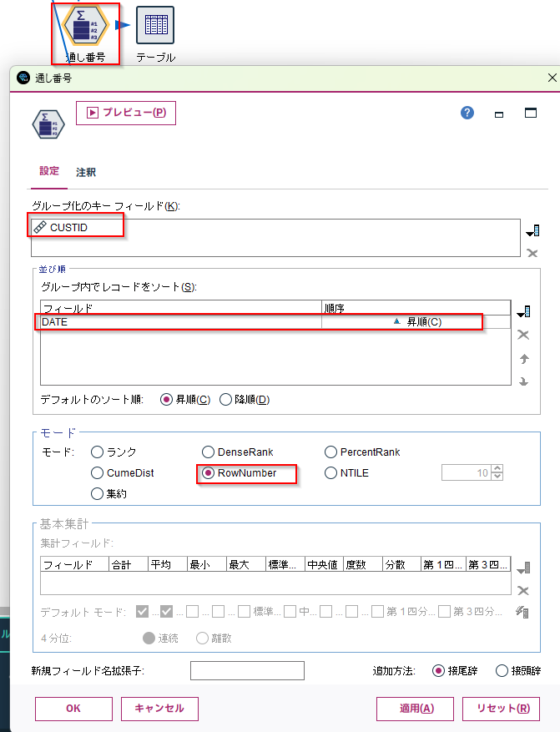
Task: Open the help question mark icon
Action: point(467,113)
